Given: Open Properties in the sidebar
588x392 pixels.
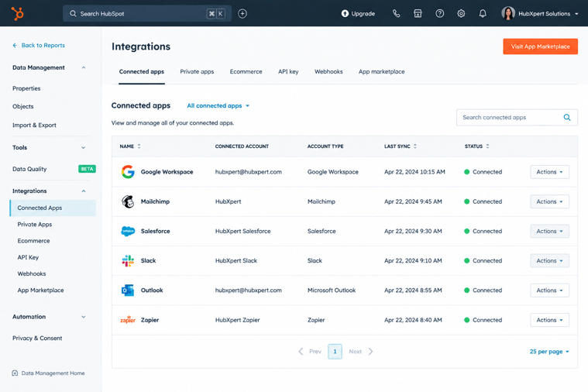Looking at the screenshot, I should (x=26, y=88).
